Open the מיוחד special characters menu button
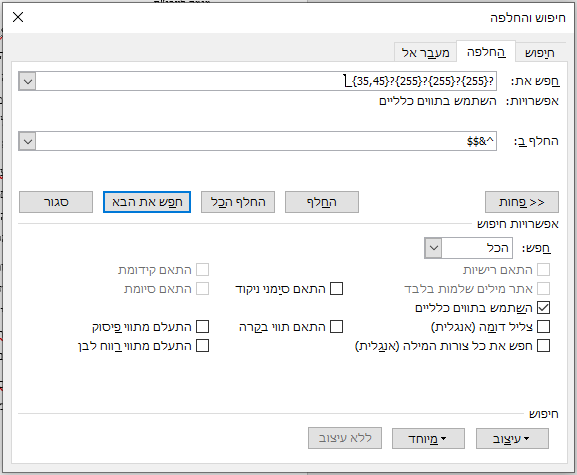 (x=428, y=438)
